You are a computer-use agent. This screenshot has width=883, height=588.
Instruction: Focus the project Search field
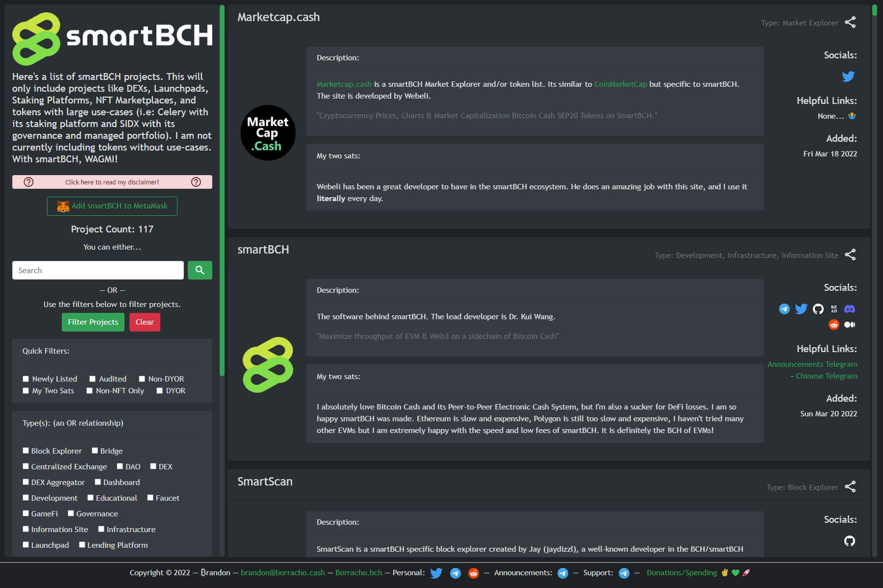pyautogui.click(x=98, y=270)
